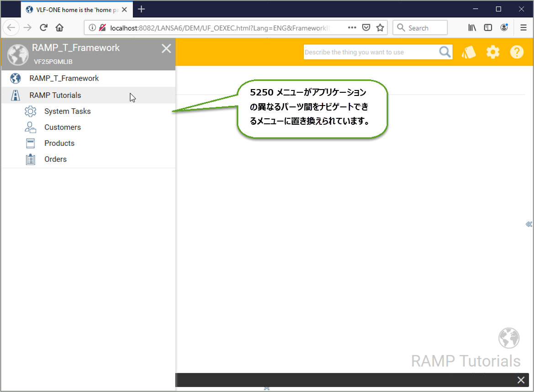Expand the right-side panel double chevron
This screenshot has width=534, height=392.
(x=529, y=224)
